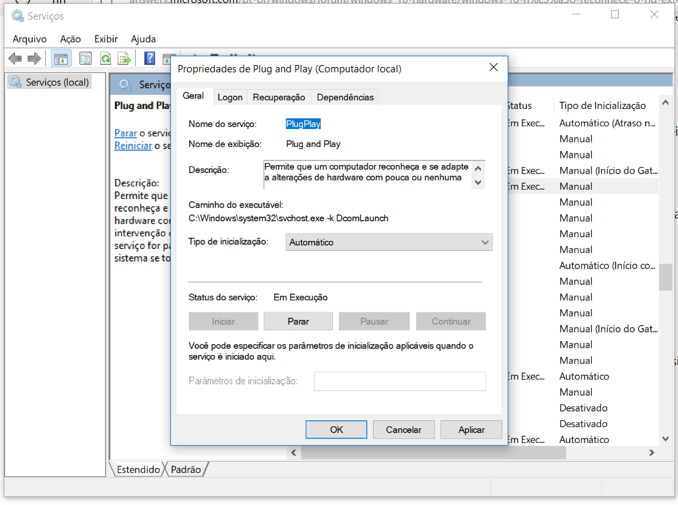The image size is (678, 505).
Task: Open the Ação menu
Action: click(x=70, y=39)
